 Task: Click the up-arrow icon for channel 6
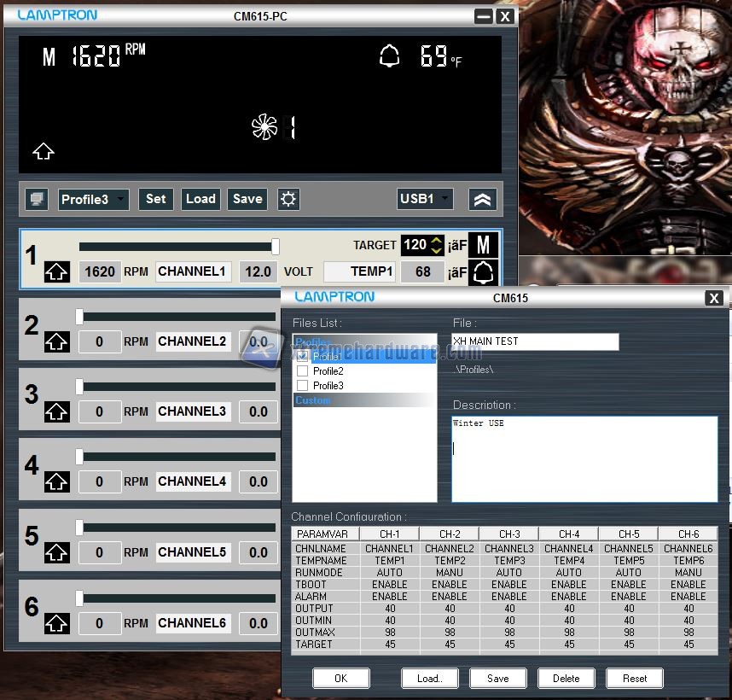[56, 623]
